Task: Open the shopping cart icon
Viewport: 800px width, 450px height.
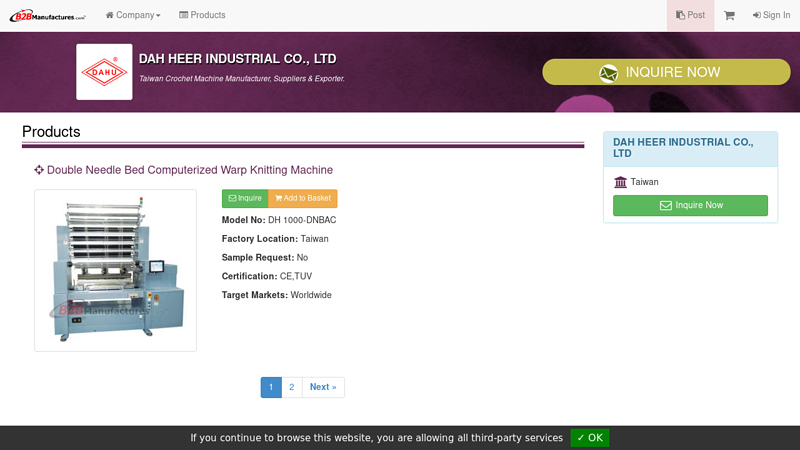Action: [x=729, y=15]
